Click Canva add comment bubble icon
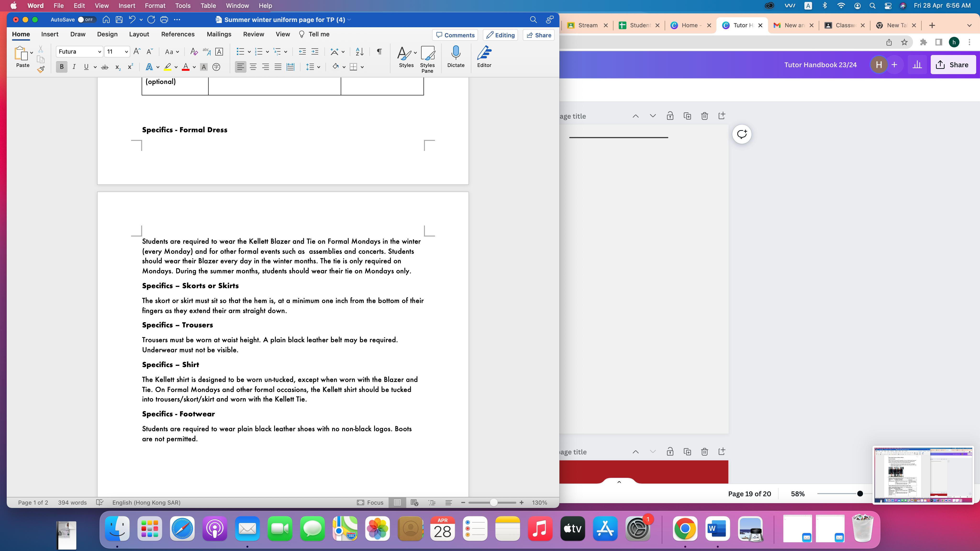 (742, 134)
